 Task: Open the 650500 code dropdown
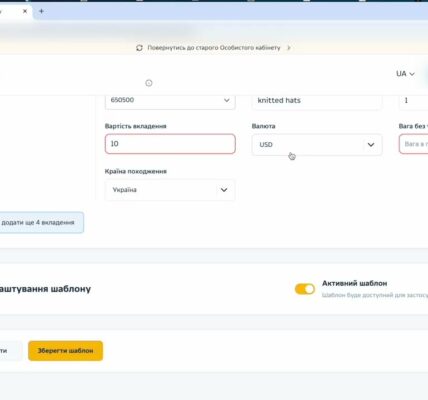coord(170,101)
